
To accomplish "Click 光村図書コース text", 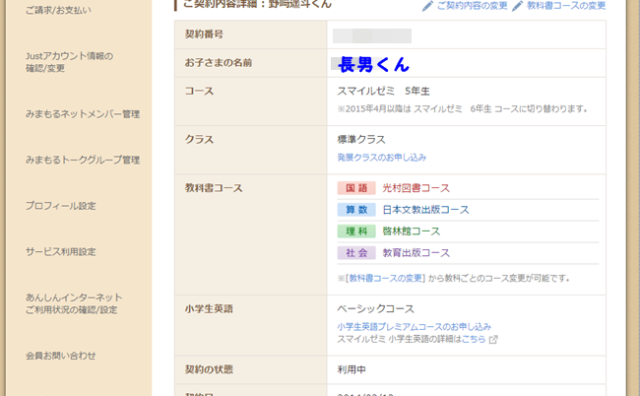I will [x=416, y=188].
